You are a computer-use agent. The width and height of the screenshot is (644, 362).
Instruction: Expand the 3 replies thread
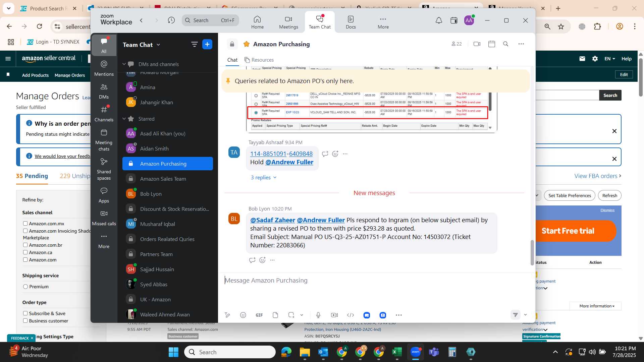(264, 177)
